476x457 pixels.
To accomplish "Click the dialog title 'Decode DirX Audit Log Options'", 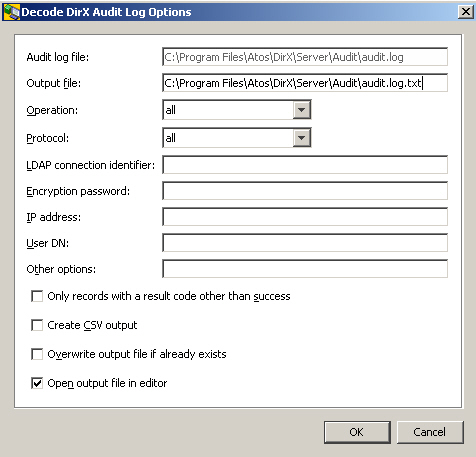I will 106,12.
